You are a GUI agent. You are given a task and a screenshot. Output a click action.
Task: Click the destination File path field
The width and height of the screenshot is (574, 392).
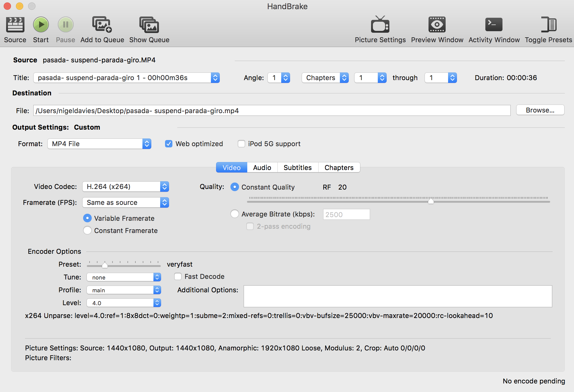tap(272, 110)
